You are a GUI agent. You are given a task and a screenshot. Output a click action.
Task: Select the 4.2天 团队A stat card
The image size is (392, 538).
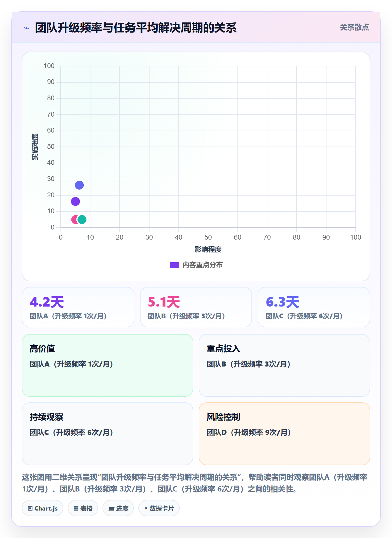pyautogui.click(x=78, y=307)
